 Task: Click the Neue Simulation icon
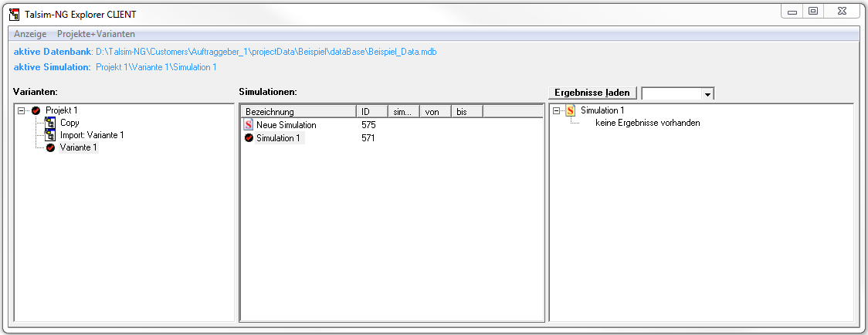click(249, 125)
